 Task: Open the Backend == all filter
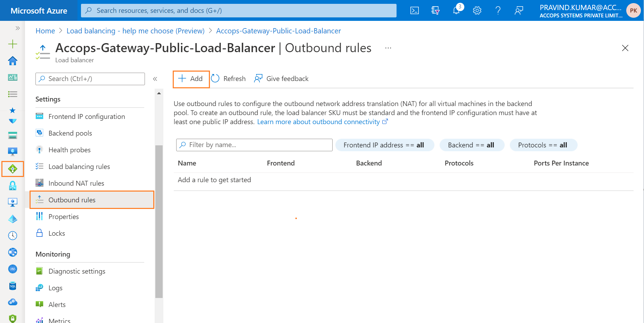coord(472,145)
